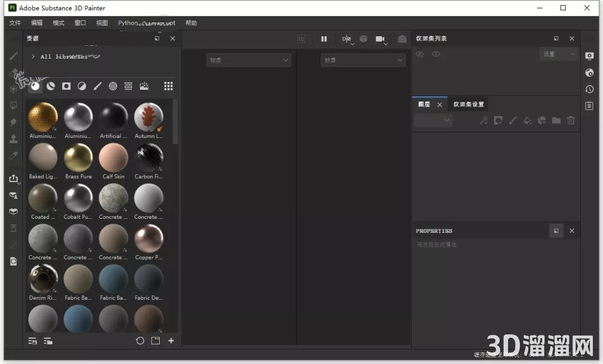Image resolution: width=603 pixels, height=364 pixels.
Task: Switch asset display with the grid view icon
Action: click(x=168, y=86)
